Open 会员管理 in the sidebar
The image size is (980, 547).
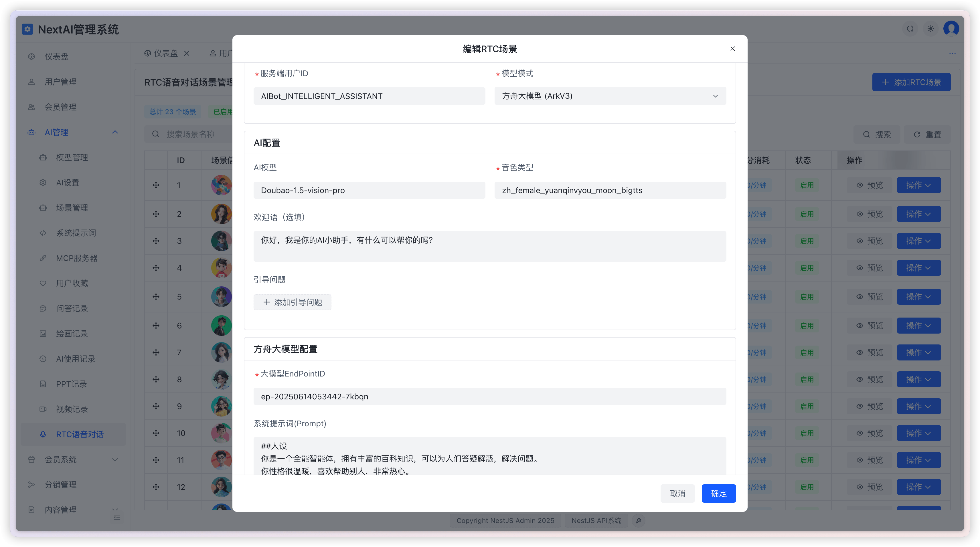pos(73,107)
